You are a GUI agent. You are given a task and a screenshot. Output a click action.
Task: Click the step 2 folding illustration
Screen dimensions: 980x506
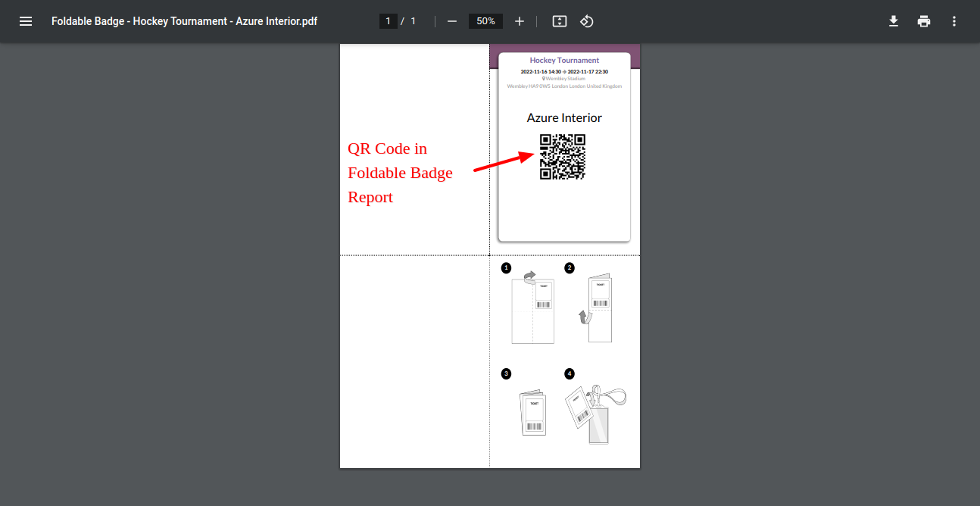pos(595,308)
